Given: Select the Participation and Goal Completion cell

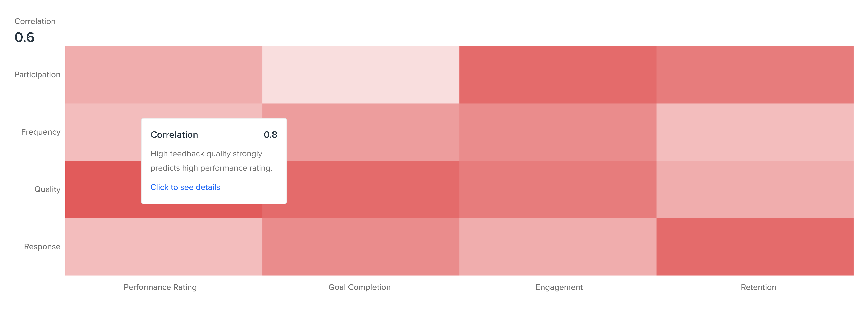Looking at the screenshot, I should [360, 75].
